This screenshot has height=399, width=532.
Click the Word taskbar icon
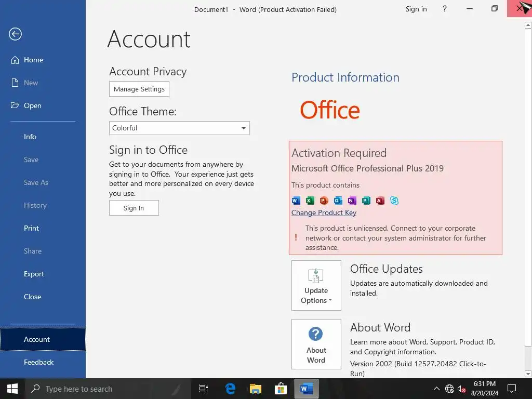point(307,389)
